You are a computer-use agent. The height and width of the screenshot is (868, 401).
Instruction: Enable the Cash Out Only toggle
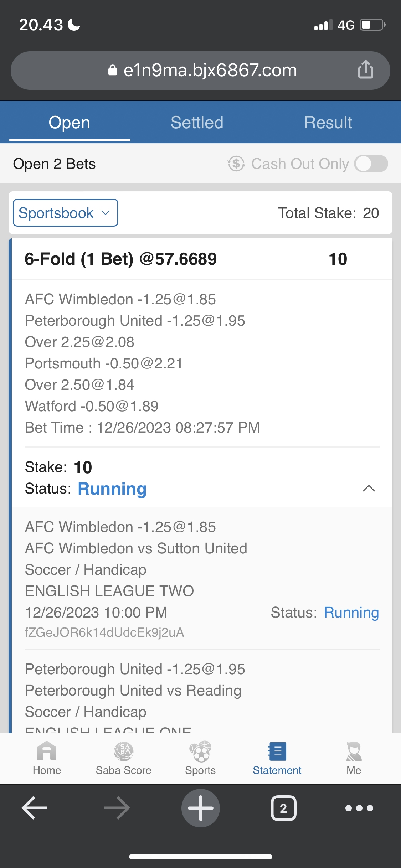click(x=371, y=164)
